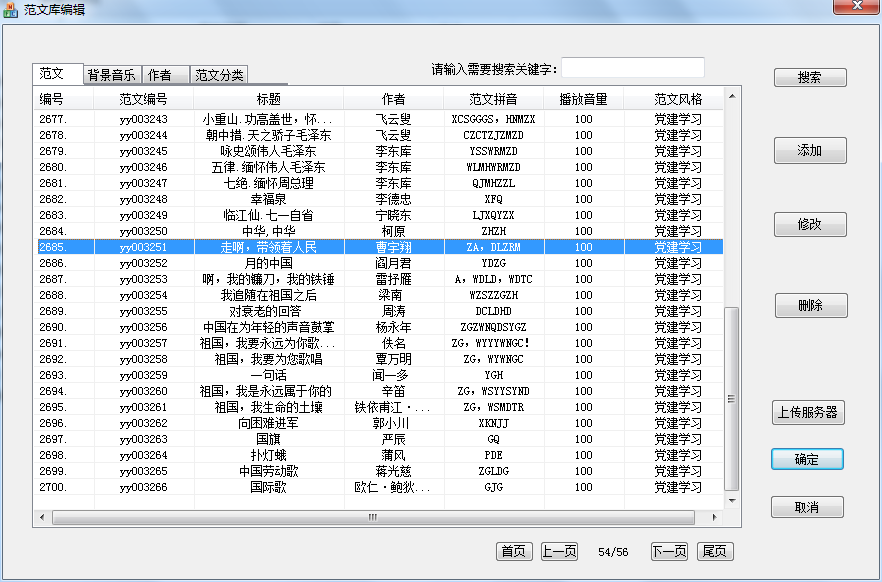Jump to last page with 尾页
Viewport: 882px width, 582px height.
[714, 551]
